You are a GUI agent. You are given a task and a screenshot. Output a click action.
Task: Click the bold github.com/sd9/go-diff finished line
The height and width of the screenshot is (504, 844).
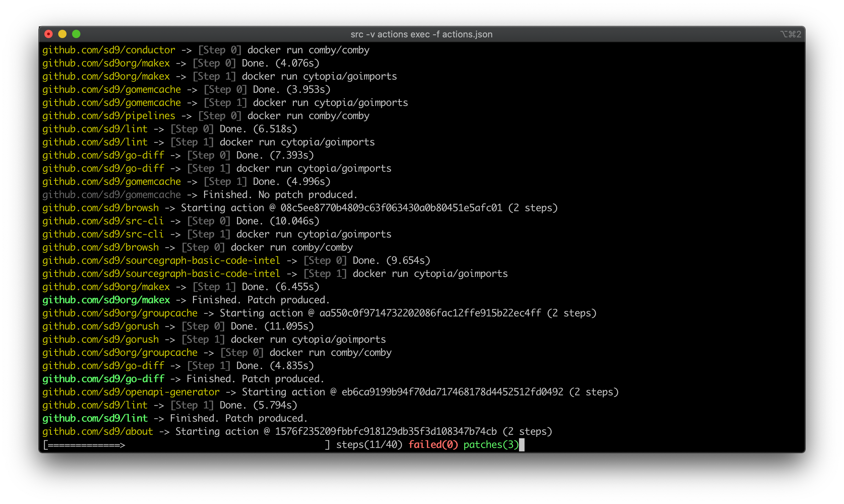(103, 379)
